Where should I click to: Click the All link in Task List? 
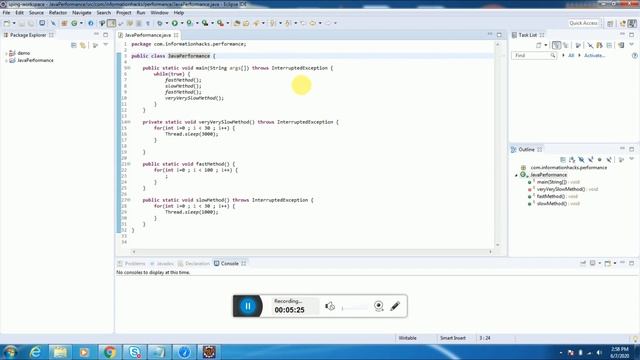(x=571, y=55)
